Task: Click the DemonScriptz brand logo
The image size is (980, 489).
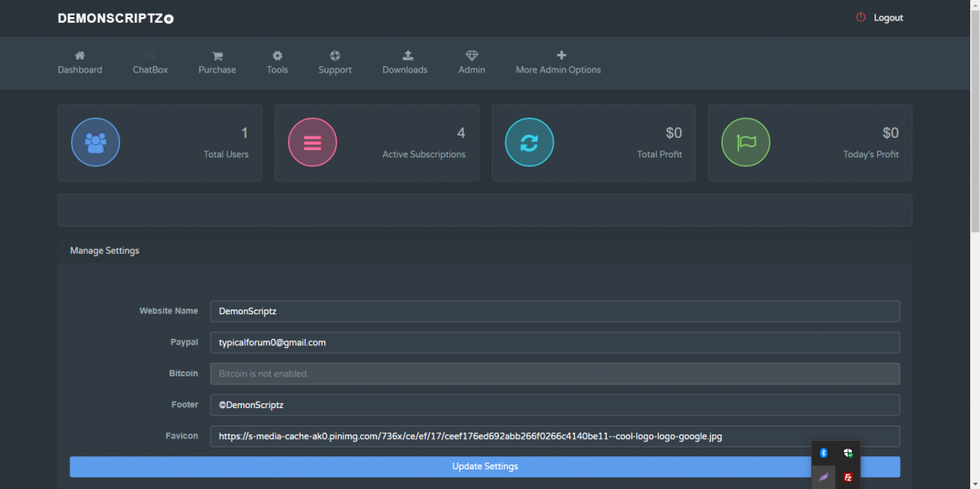Action: click(x=115, y=18)
